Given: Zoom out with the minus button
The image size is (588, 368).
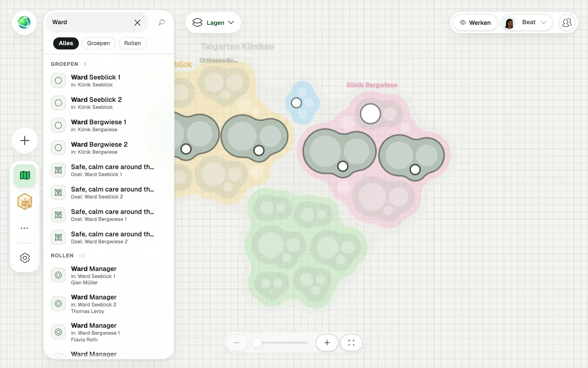Looking at the screenshot, I should click(237, 343).
